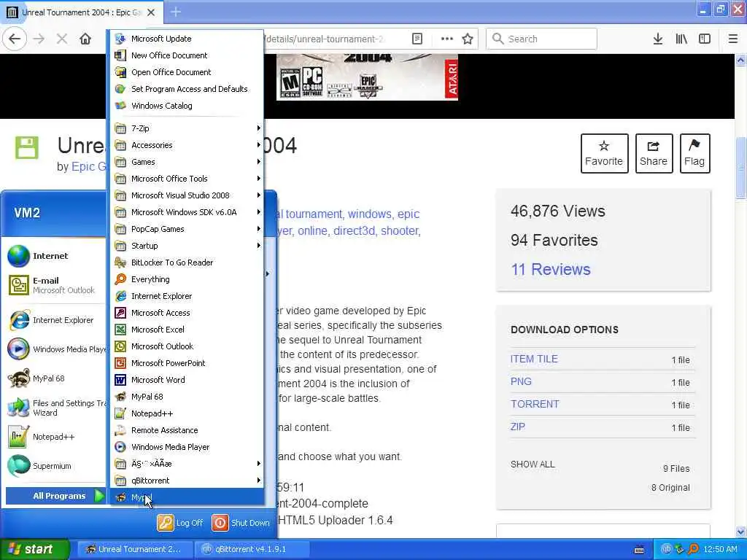Screen dimensions: 747x560
Task: Expand Microsoft Visual Studio 2008 submenu
Action: pos(187,195)
